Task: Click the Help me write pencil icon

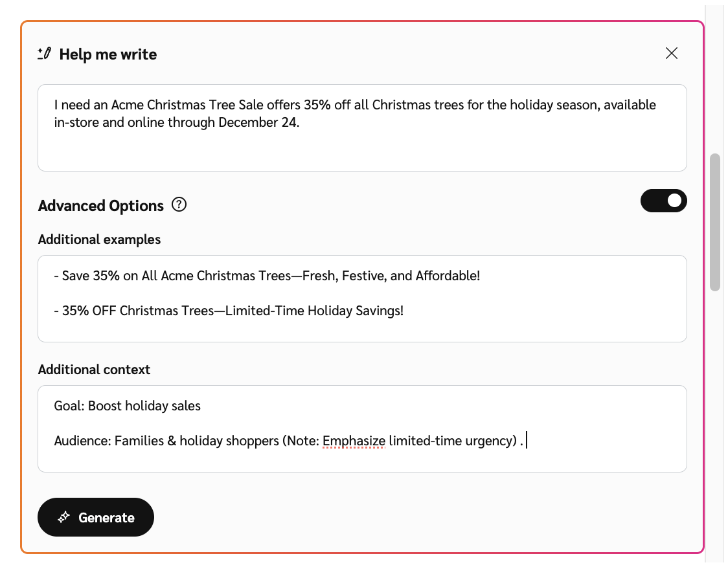Action: coord(44,54)
